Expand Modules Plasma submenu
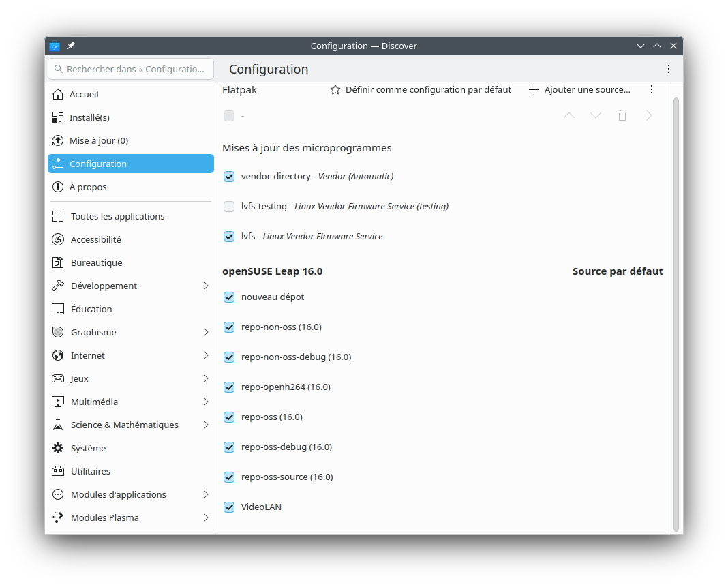The width and height of the screenshot is (728, 587). click(206, 517)
